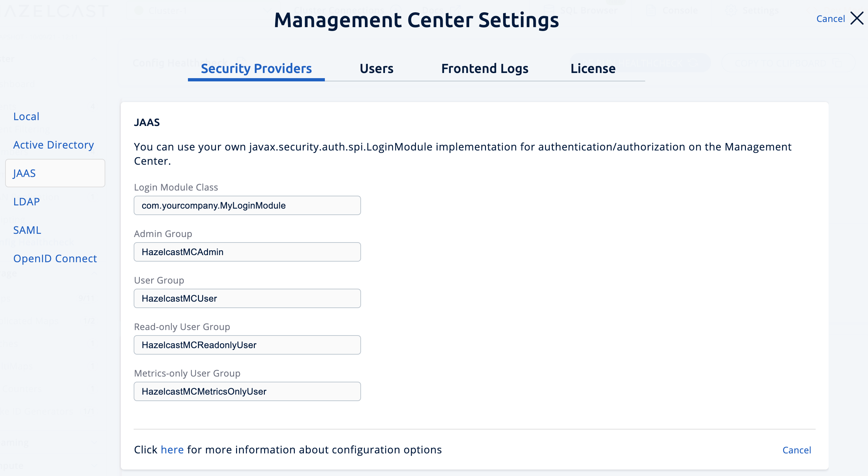Screen dimensions: 868x476
Task: Edit the Read-only User Group field
Action: (247, 345)
